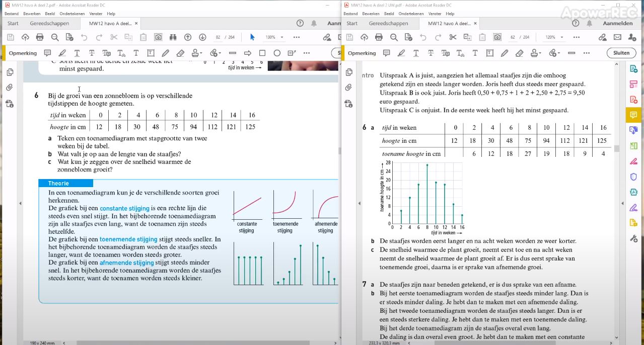This screenshot has height=345, width=644.
Task: Open the Beeld menu in the right window
Action: (x=389, y=14)
